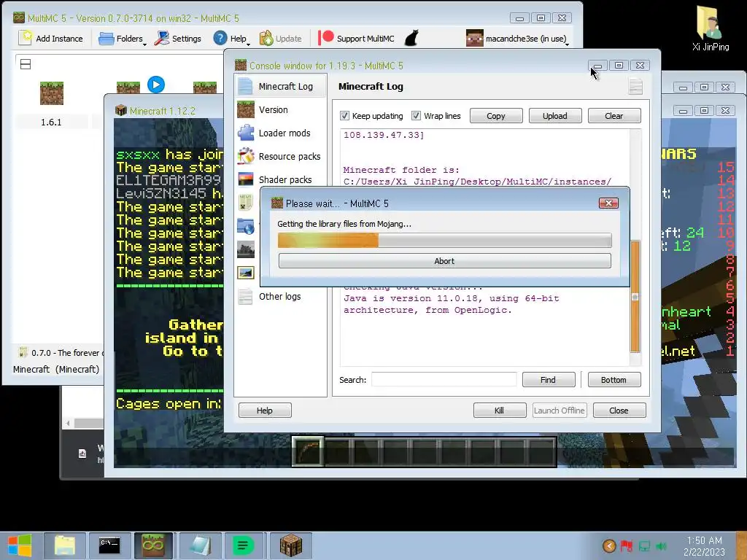Viewport: 747px width, 560px height.
Task: Click scroll-left arrow in window behind MultiMC
Action: (x=68, y=423)
